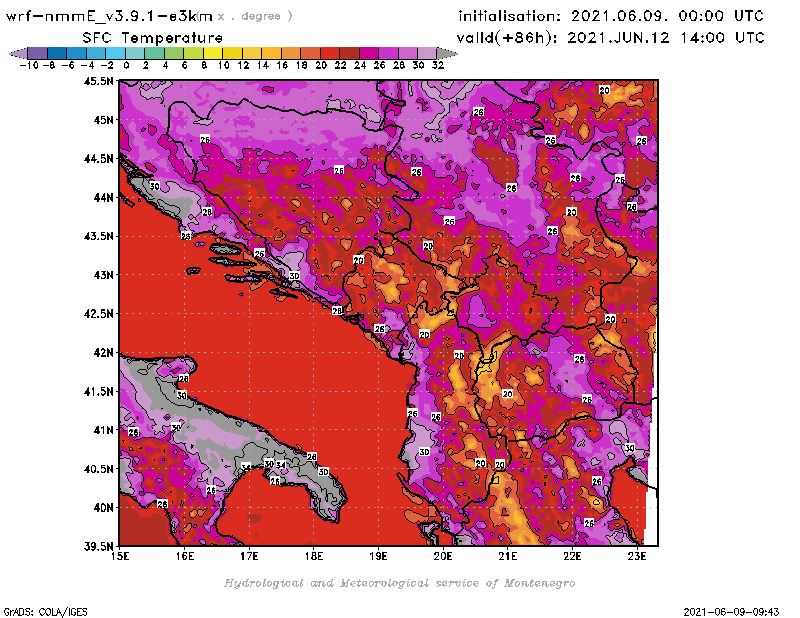Viewport: 800px width, 618px height.
Task: Click the legend swatch between -8 and -6
Action: tap(57, 53)
